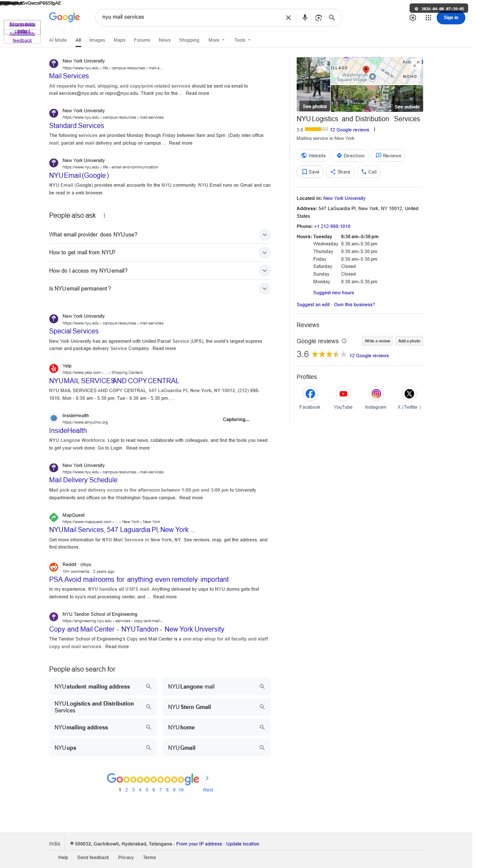The width and height of the screenshot is (478, 868).
Task: Open the More dropdown in search tabs
Action: [216, 40]
